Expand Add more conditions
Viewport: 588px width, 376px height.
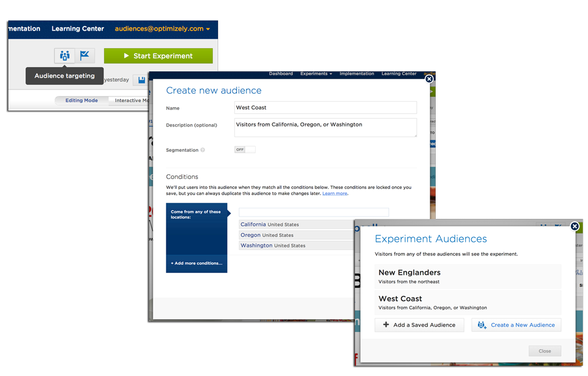click(x=196, y=263)
